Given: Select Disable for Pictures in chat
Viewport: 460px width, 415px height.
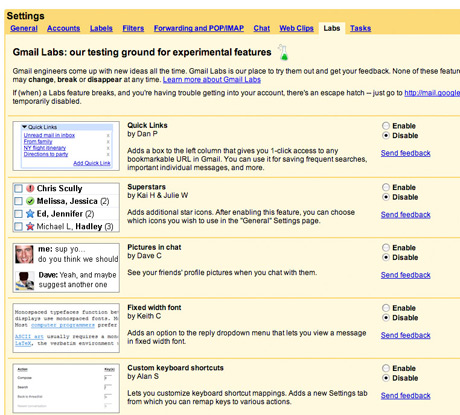Looking at the screenshot, I should coord(386,257).
